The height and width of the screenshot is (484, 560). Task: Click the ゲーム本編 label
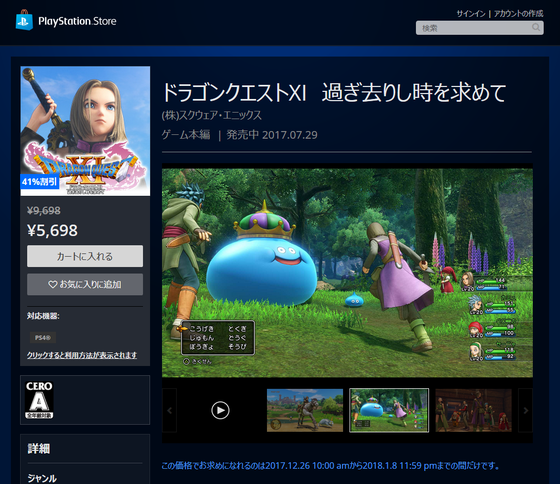tap(186, 135)
